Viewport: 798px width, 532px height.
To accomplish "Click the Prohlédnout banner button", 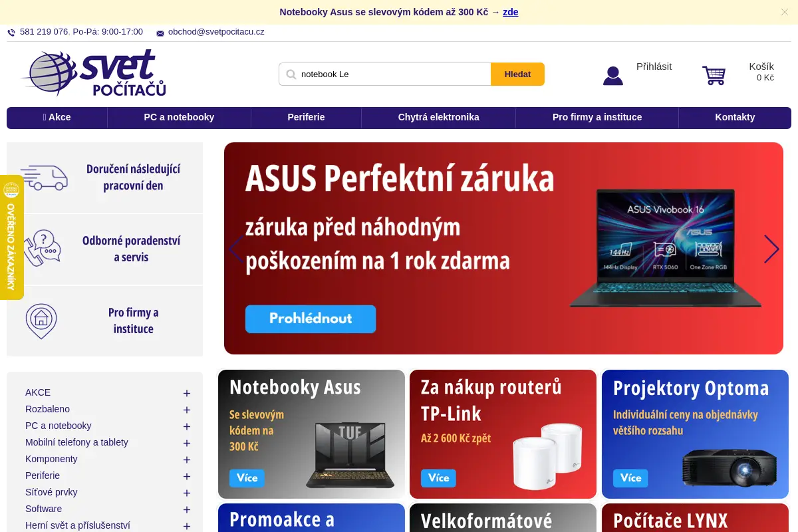I will click(311, 319).
